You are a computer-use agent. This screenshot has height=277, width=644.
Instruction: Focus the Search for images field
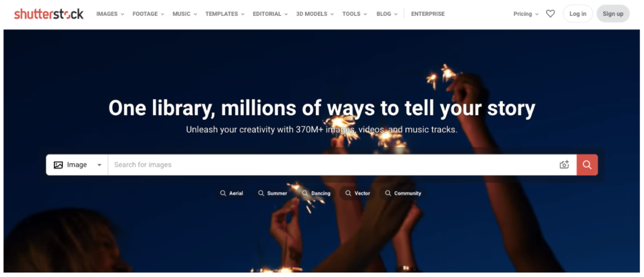click(x=333, y=165)
